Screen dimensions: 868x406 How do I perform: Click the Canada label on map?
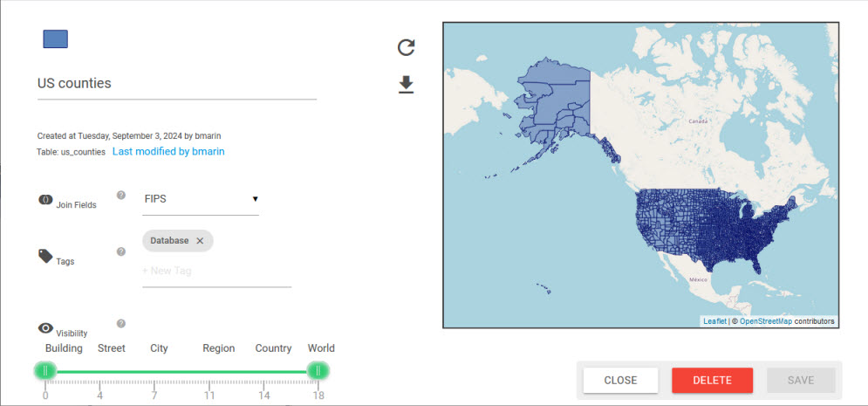point(699,120)
